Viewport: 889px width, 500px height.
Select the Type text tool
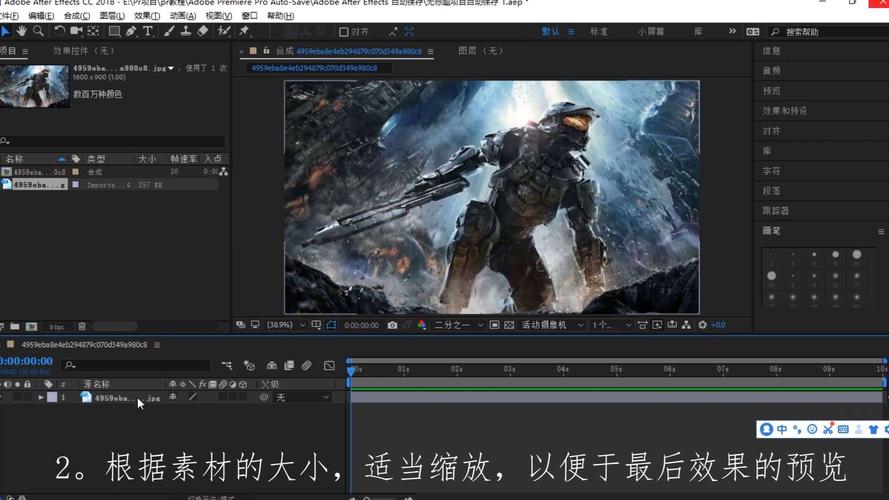pyautogui.click(x=147, y=31)
